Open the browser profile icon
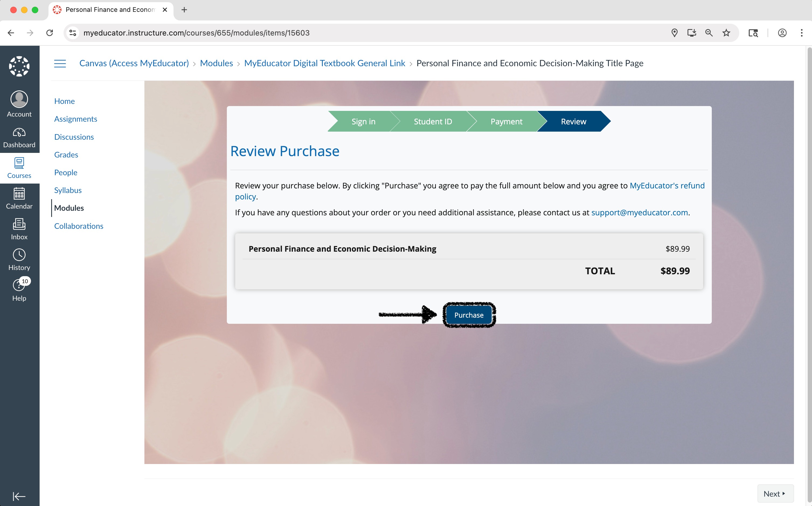Image resolution: width=812 pixels, height=506 pixels. click(782, 33)
